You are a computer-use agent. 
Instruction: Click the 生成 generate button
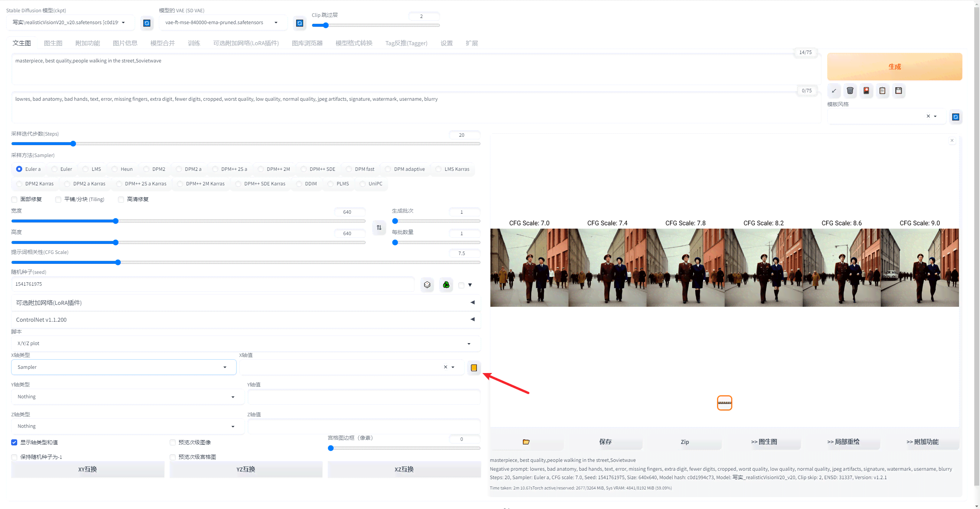point(895,65)
